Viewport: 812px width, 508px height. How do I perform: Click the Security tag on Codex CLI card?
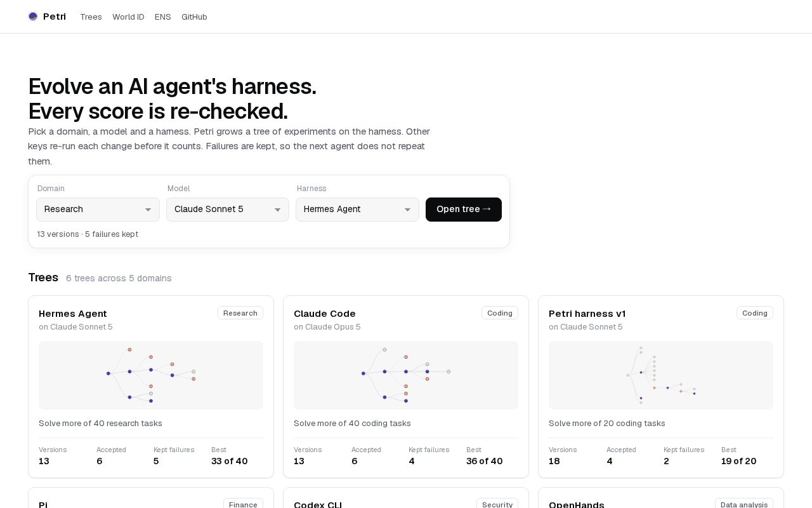(x=497, y=504)
